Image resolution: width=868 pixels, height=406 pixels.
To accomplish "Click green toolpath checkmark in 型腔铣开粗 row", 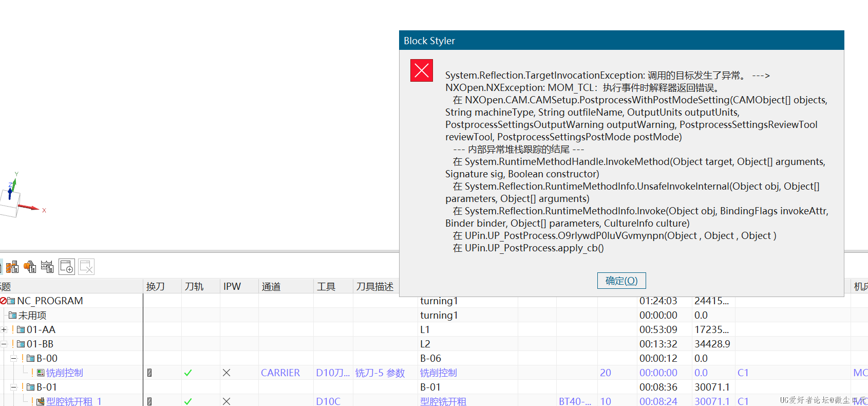I will [x=188, y=401].
